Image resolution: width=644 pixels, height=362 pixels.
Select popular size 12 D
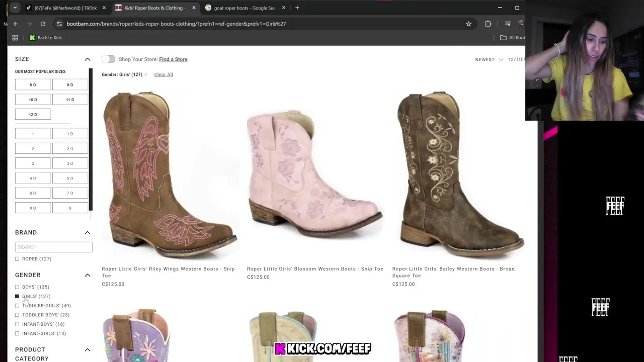pos(33,115)
